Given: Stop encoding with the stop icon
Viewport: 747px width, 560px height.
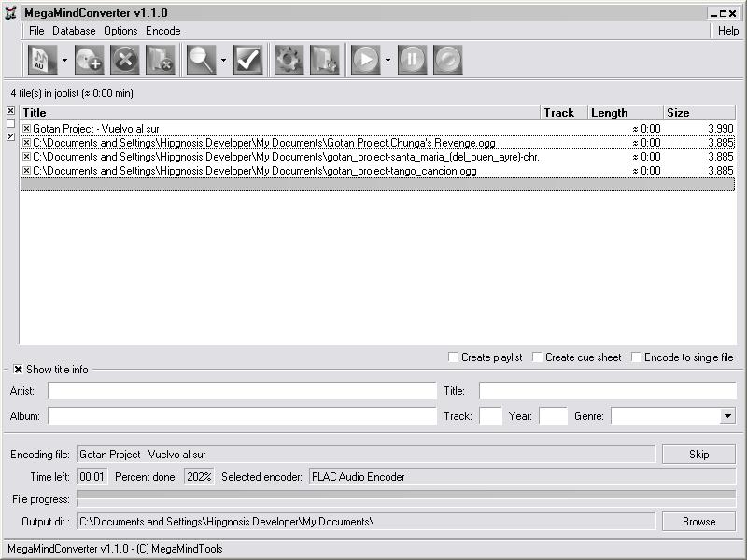Looking at the screenshot, I should 448,60.
